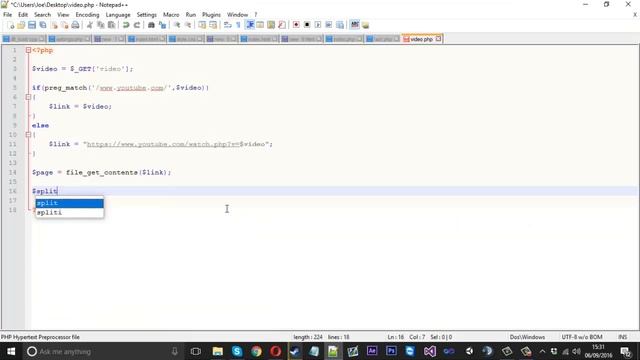The image size is (640, 360).
Task: Open the Settings menu
Action: (147, 15)
